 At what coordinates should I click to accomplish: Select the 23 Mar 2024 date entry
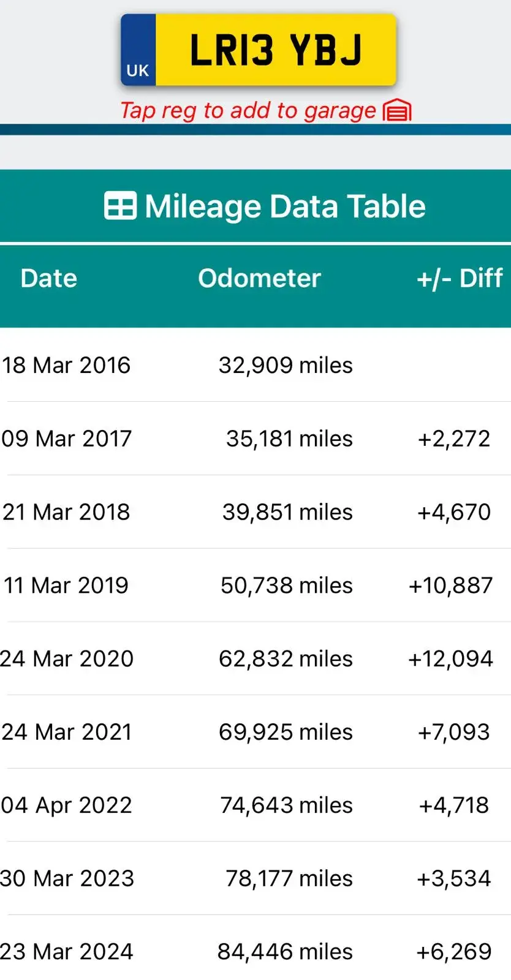coord(67,952)
